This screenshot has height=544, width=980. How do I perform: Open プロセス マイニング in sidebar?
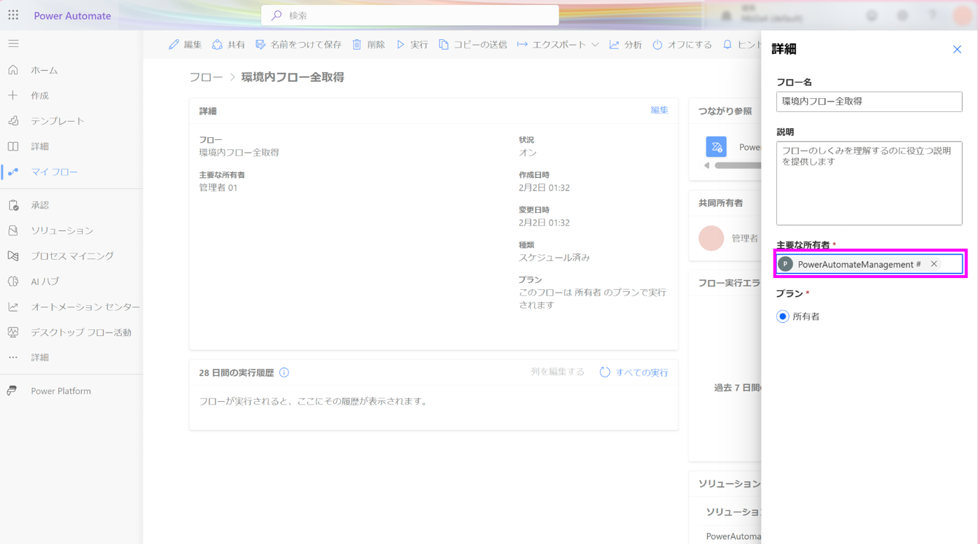[71, 256]
